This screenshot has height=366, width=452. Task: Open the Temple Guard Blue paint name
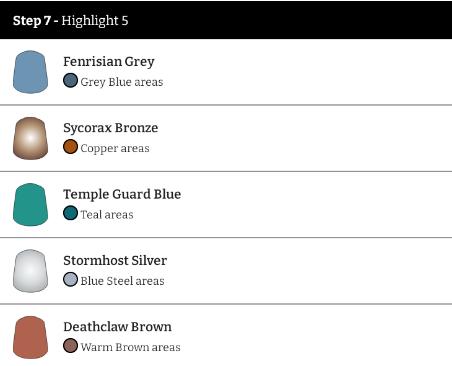[x=122, y=194]
